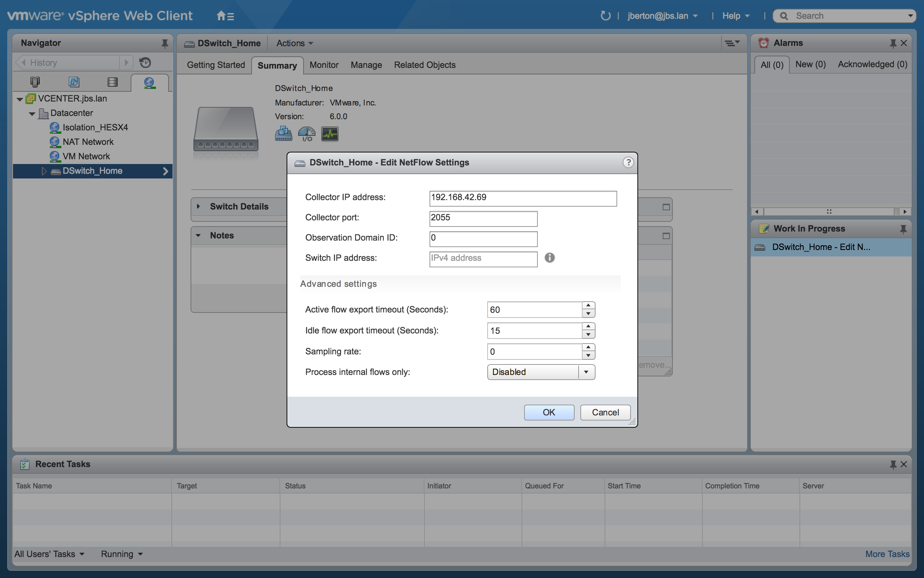Open Process internal flows only dropdown
Image resolution: width=924 pixels, height=578 pixels.
(541, 372)
